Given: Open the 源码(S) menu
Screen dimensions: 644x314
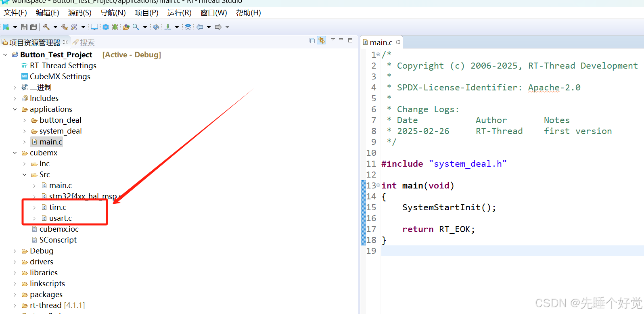Looking at the screenshot, I should [x=80, y=13].
